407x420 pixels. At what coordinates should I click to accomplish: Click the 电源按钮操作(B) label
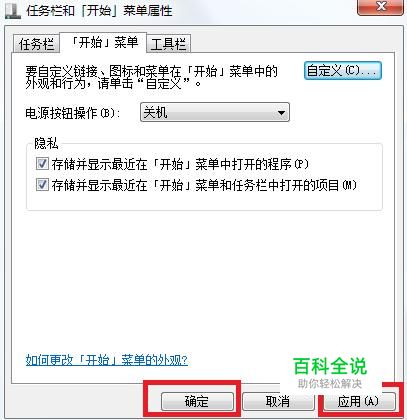click(72, 113)
